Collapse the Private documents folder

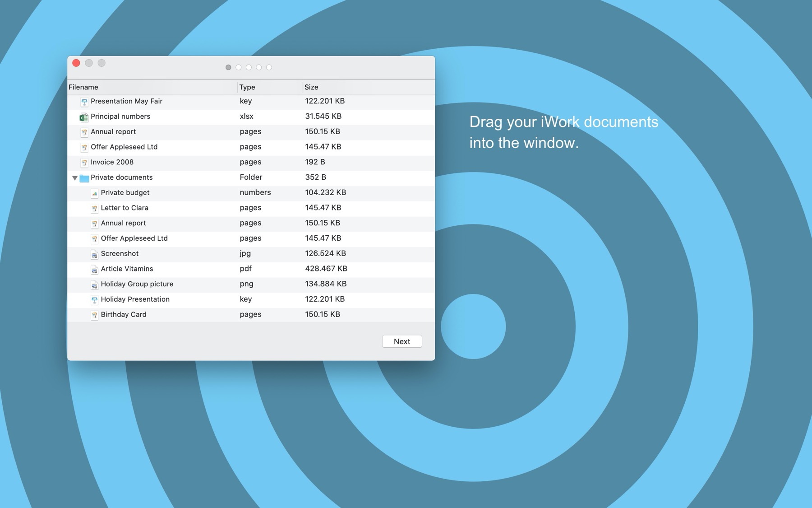[x=75, y=177]
